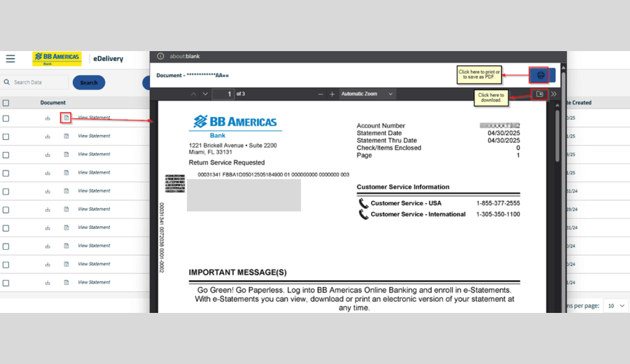Click the download icon in the second row
Screen dimensions: 630x364
(48, 136)
